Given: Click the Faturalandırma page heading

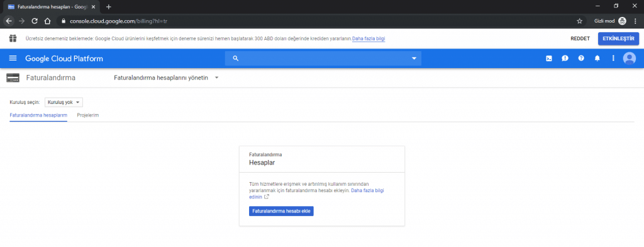Looking at the screenshot, I should (x=51, y=78).
